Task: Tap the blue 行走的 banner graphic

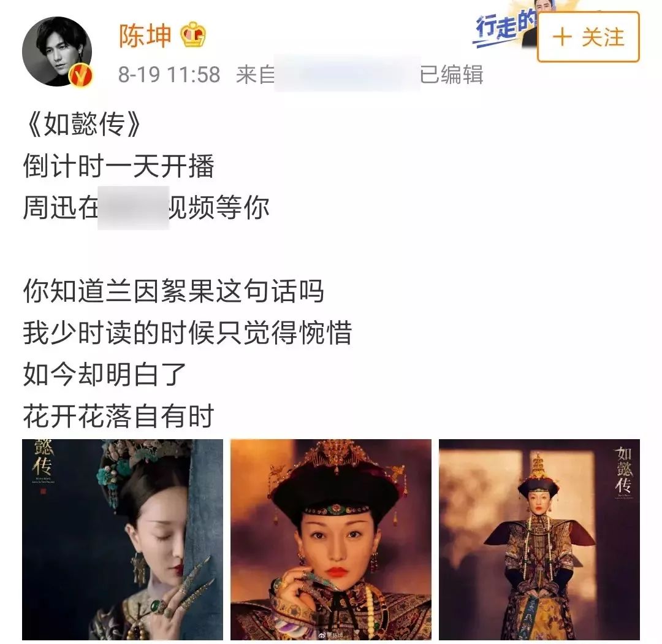Action: tap(505, 25)
